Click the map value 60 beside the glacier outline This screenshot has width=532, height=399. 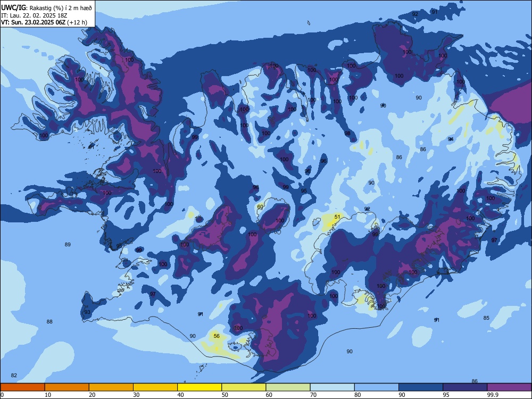tap(260, 206)
